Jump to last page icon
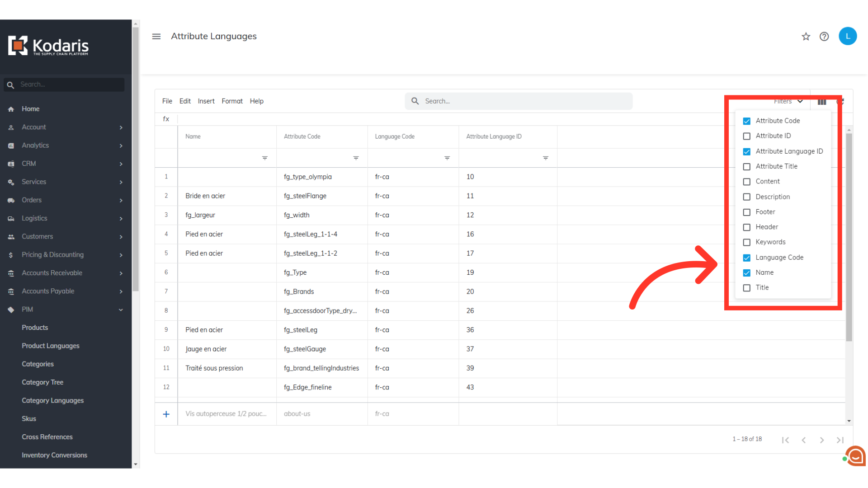This screenshot has height=488, width=868. click(840, 440)
